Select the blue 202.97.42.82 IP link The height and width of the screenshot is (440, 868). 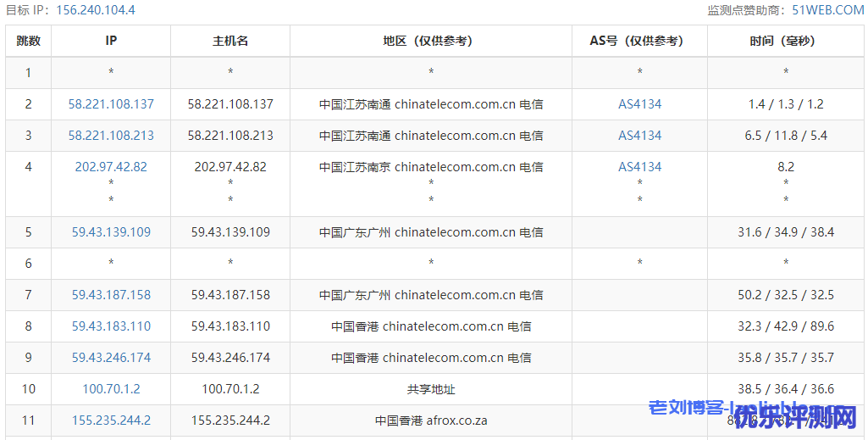tap(111, 167)
